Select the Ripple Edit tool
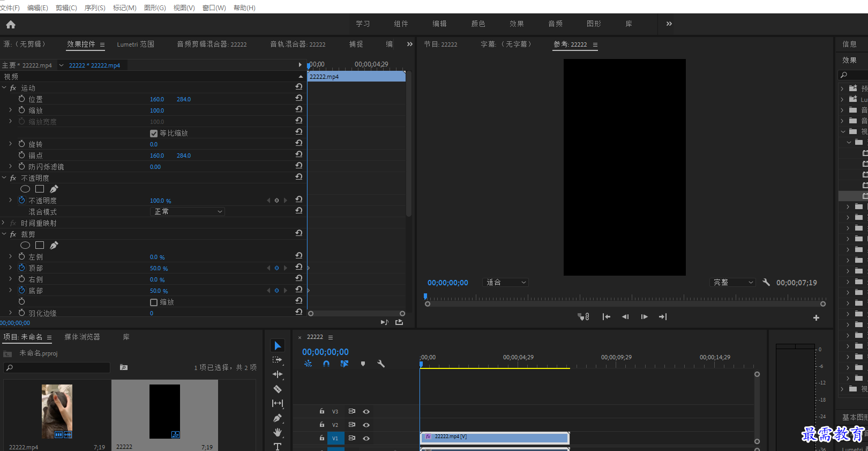 278,374
